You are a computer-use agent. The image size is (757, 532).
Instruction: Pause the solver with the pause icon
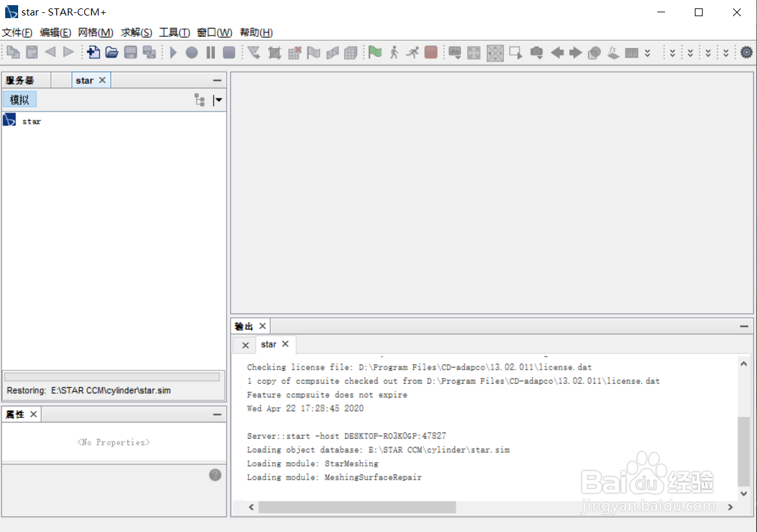[210, 52]
